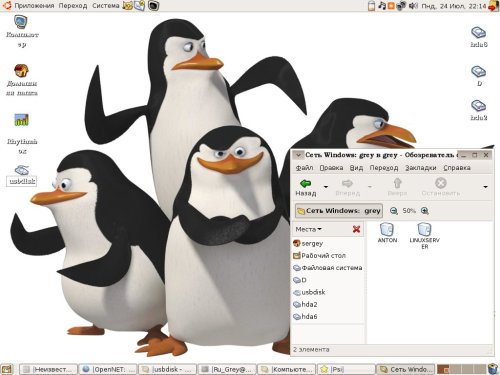Click the zoom in magnifier icon
This screenshot has width=500, height=375.
pyautogui.click(x=425, y=211)
